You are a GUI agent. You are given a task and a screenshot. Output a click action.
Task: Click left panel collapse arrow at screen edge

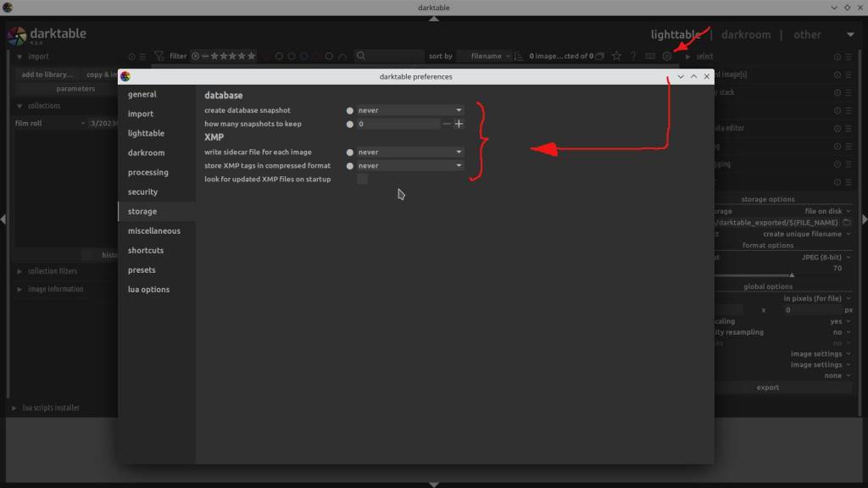point(3,219)
